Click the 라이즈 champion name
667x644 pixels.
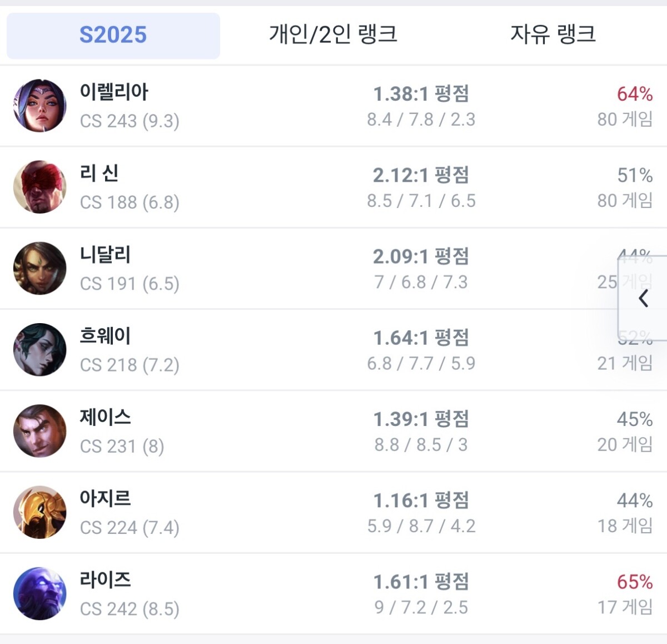105,579
